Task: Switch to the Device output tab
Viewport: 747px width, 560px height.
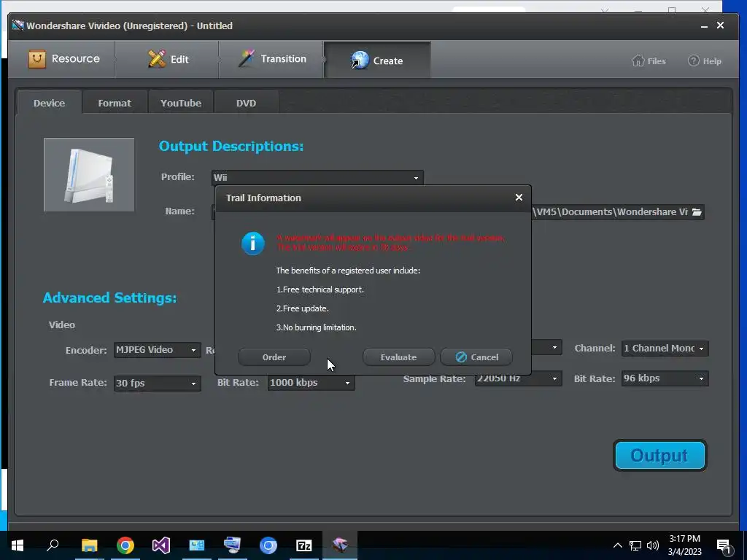Action: point(49,103)
